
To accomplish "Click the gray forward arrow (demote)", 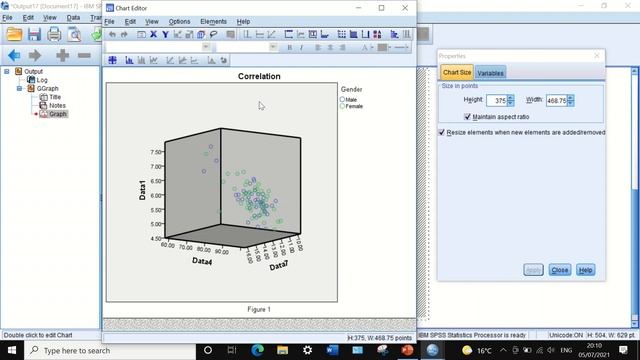I will point(35,55).
